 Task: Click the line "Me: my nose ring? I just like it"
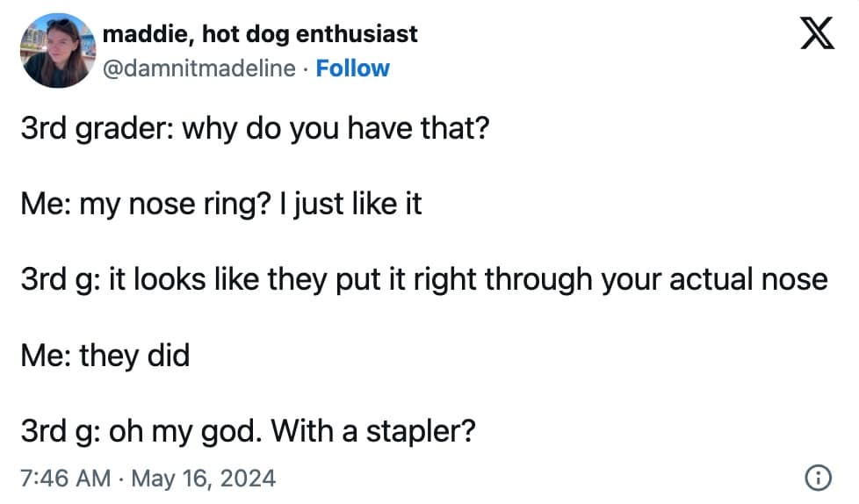click(220, 205)
